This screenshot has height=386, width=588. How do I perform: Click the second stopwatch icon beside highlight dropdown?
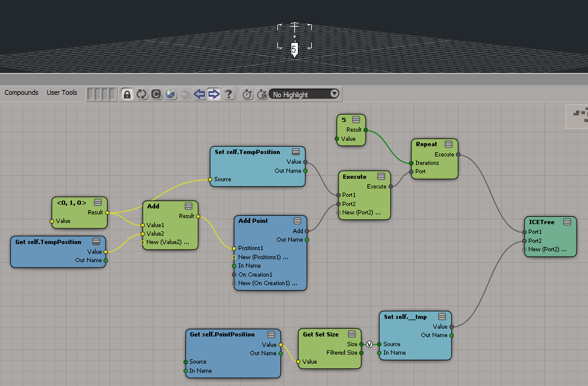tap(262, 94)
